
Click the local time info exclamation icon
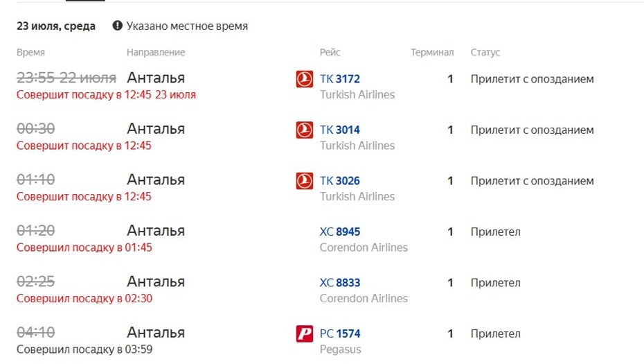point(118,26)
